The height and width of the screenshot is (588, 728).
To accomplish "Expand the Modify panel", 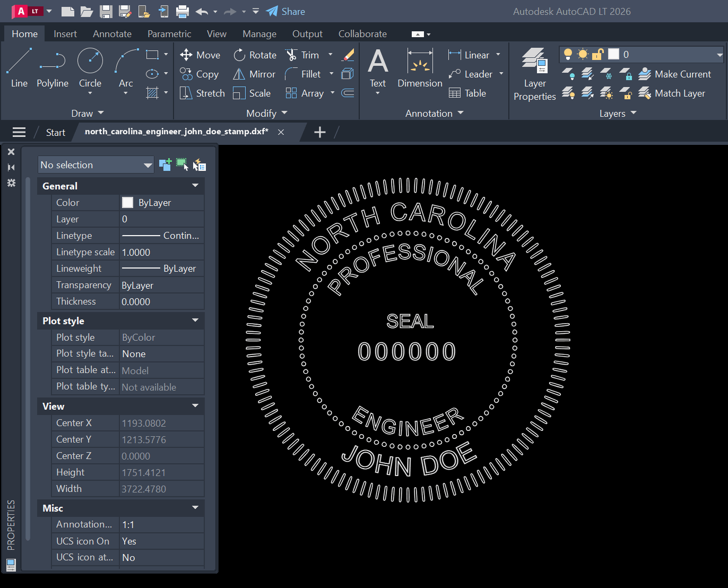I will tap(266, 113).
